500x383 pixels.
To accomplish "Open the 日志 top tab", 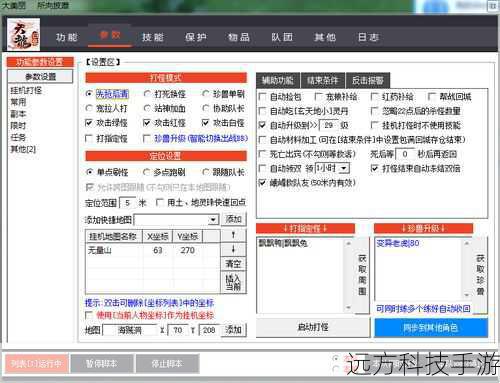I will click(368, 37).
